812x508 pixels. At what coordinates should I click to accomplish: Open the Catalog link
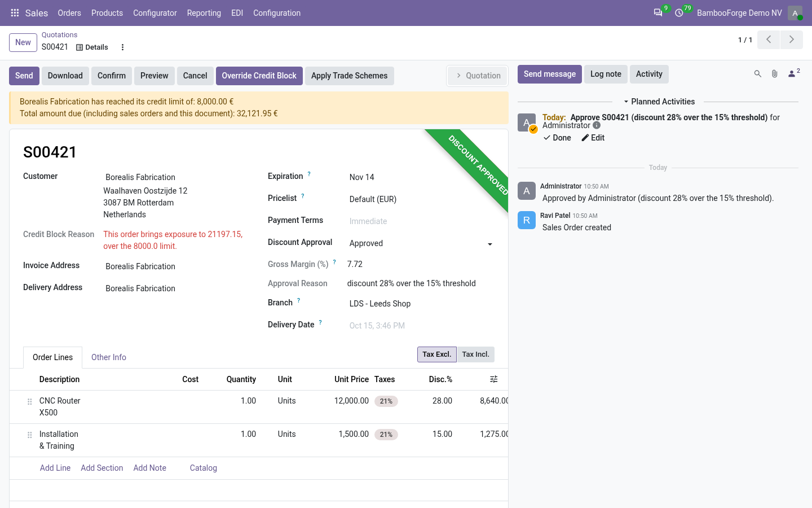tap(204, 468)
